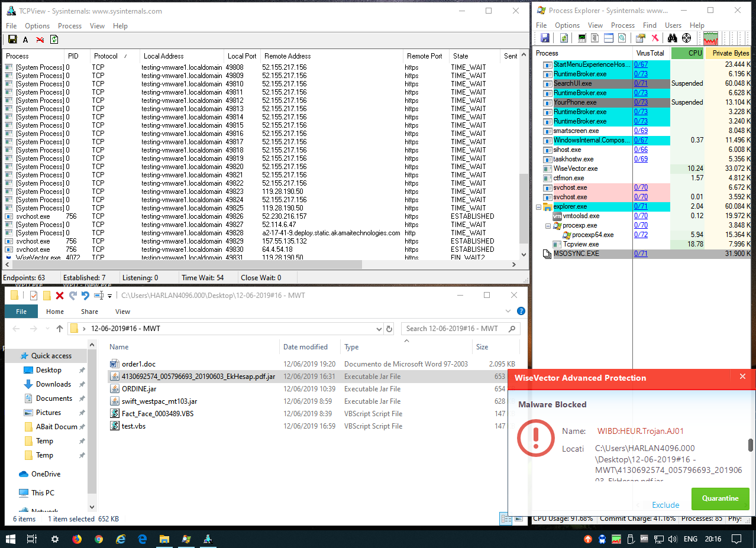
Task: Click the red show-unconnected-endpoints icon in TCPView
Action: pyautogui.click(x=40, y=40)
